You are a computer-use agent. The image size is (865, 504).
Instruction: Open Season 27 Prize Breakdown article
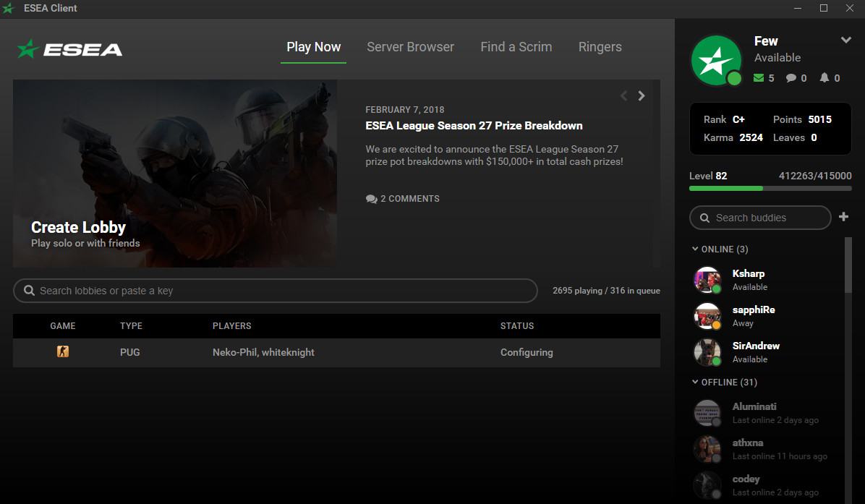pos(474,126)
